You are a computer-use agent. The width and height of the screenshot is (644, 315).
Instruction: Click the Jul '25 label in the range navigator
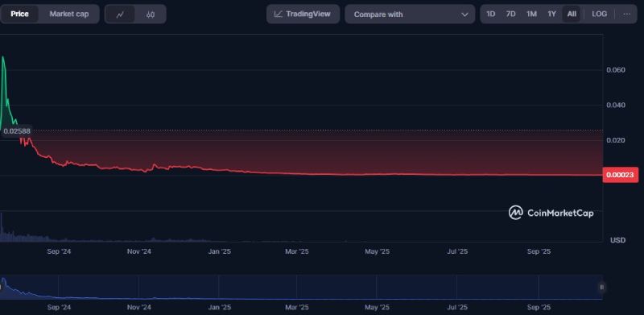pos(456,307)
